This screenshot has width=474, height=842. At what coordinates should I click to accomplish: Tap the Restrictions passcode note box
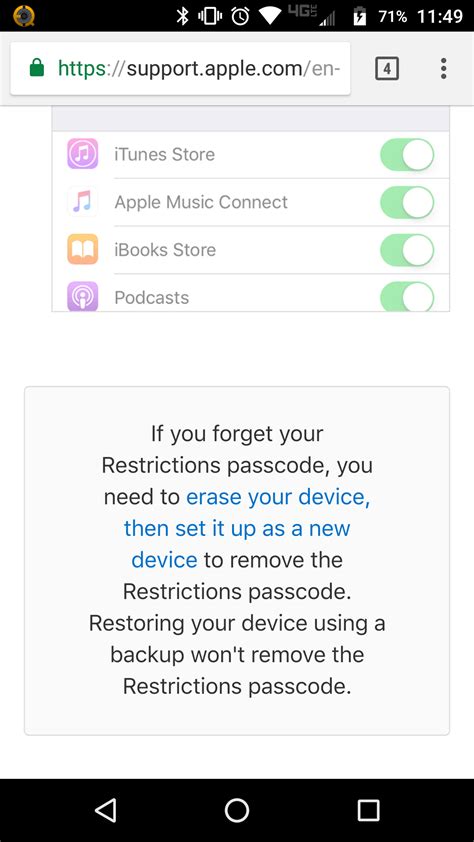coord(237,561)
